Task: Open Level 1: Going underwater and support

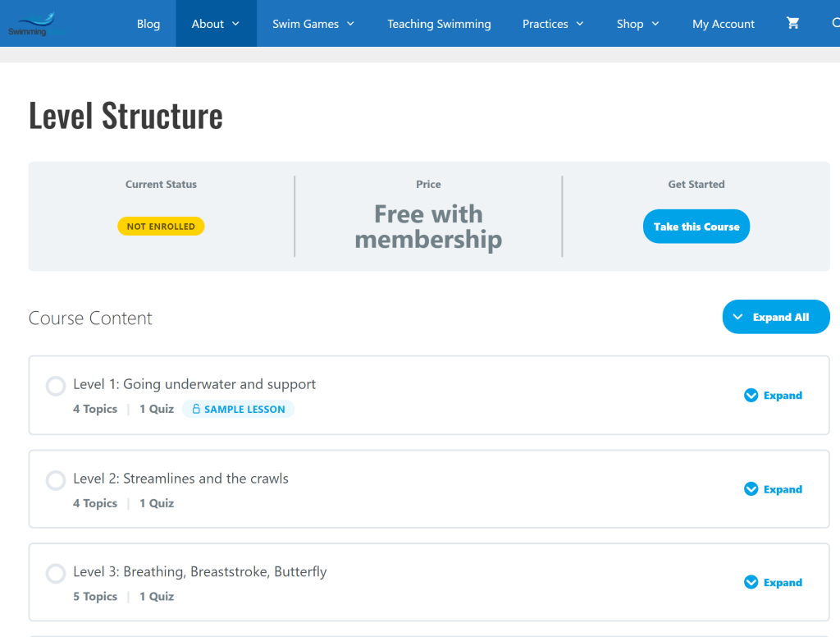Action: pos(194,384)
